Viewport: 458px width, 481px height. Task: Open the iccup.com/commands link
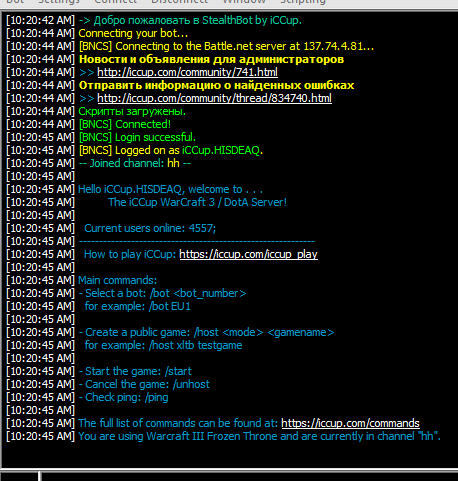pos(350,423)
